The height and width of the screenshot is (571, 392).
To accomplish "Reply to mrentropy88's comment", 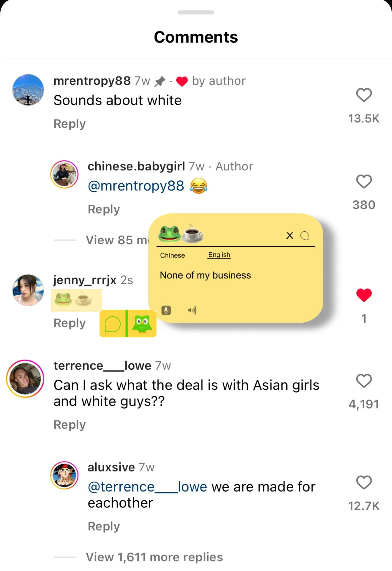I will [70, 124].
